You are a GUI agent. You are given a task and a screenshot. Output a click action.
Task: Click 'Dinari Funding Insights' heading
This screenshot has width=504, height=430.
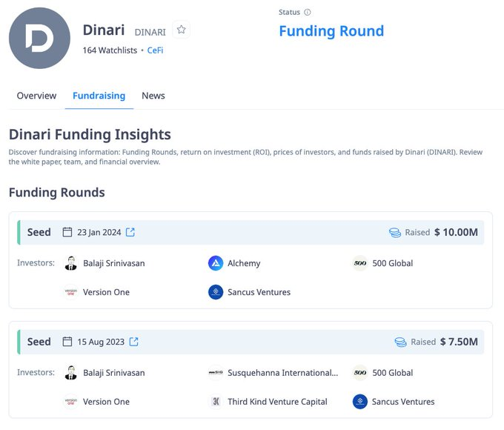pos(90,134)
